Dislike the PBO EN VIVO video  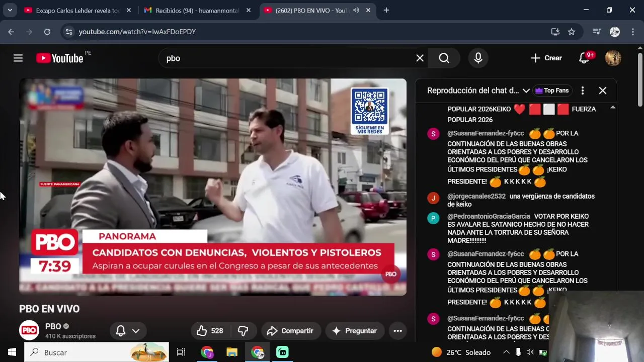pyautogui.click(x=243, y=331)
